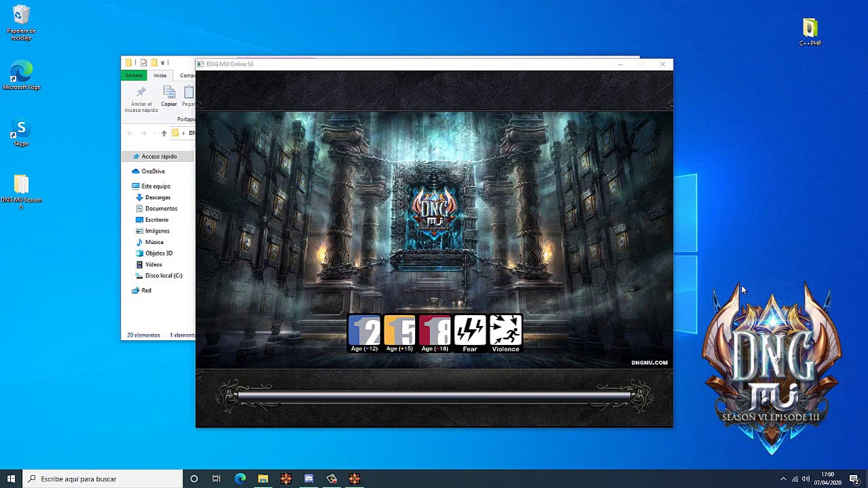
Task: Select the Microsoft Edge desktop shortcut
Action: [21, 75]
